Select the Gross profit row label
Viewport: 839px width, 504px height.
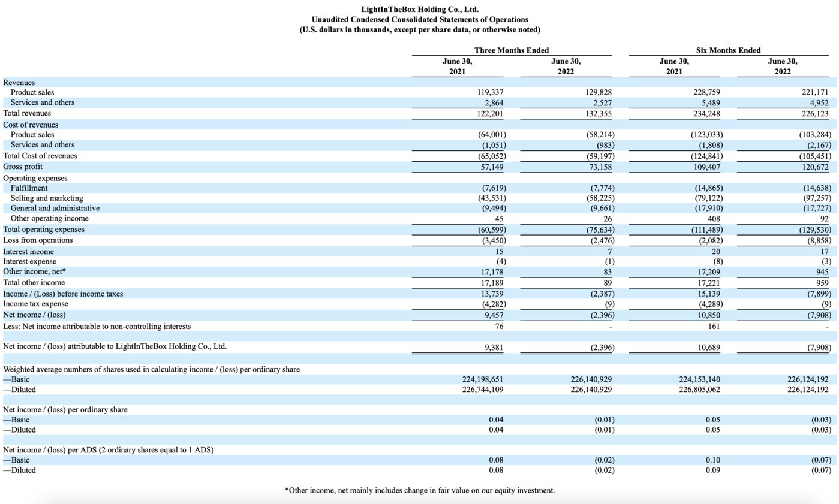23,167
